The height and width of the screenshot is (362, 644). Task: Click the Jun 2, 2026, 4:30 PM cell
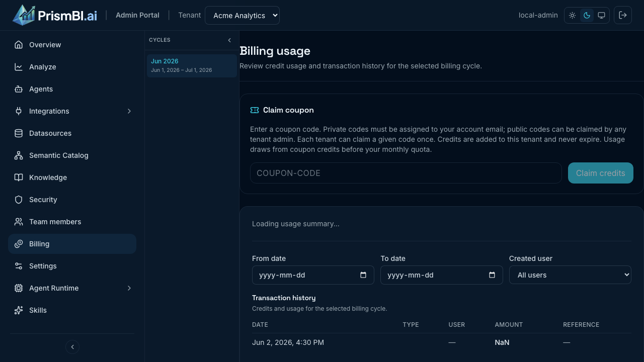[x=288, y=342]
